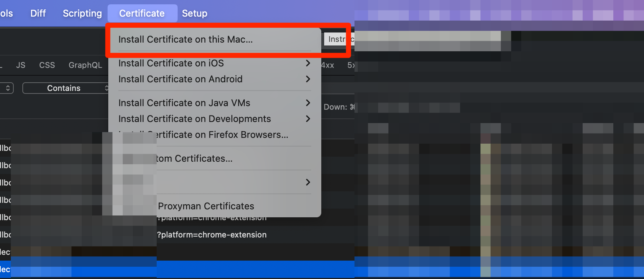Open the Diff menu

[x=38, y=13]
